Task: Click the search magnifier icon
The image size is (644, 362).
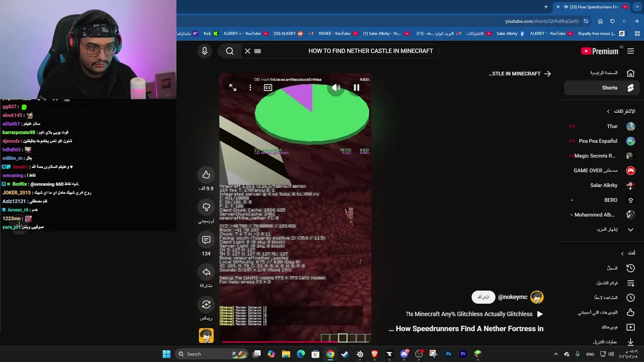Action: (230, 51)
